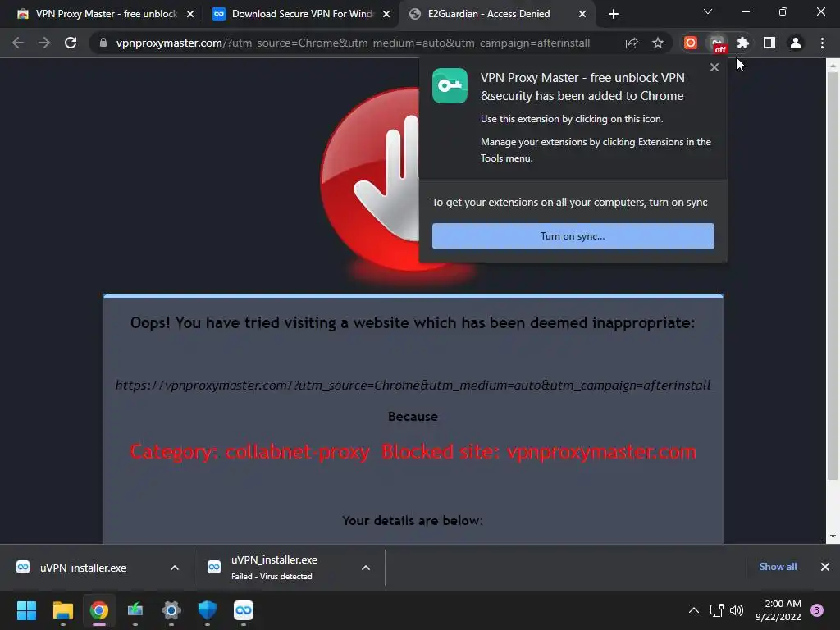
Task: Open the clock showing 2:00 AM
Action: click(x=778, y=610)
